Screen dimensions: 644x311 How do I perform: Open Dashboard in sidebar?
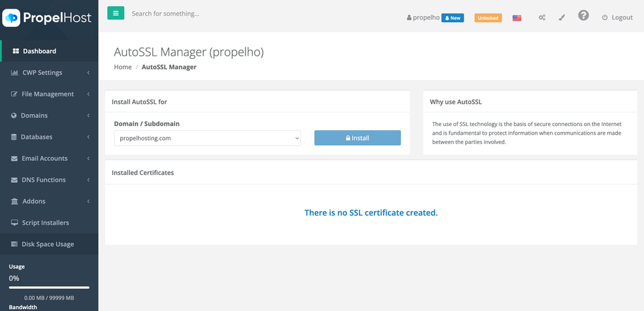coord(49,52)
